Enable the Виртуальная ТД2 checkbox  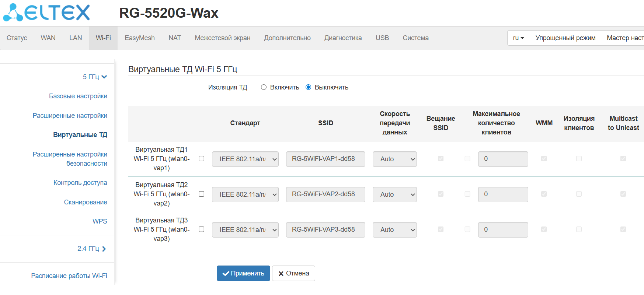pos(201,194)
